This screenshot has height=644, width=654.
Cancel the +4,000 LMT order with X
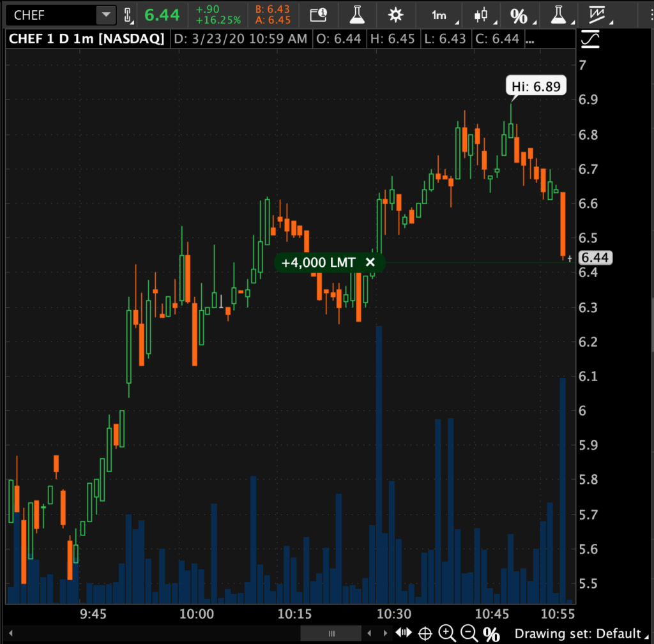370,262
